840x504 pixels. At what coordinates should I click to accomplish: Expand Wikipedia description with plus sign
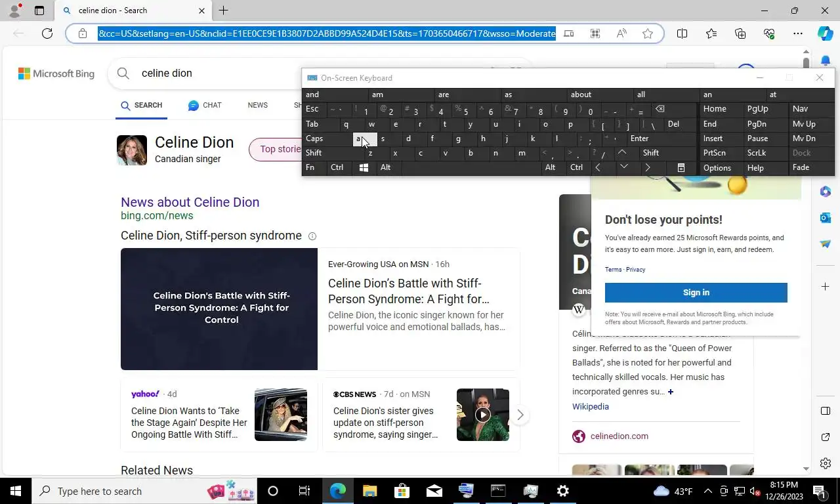[x=670, y=392]
